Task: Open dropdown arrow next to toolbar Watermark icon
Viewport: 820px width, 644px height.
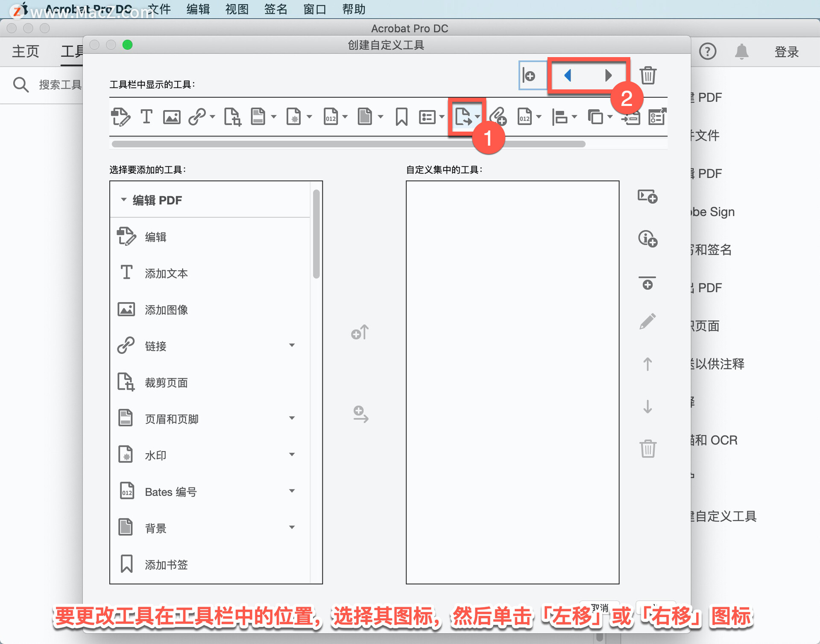Action: (x=309, y=117)
